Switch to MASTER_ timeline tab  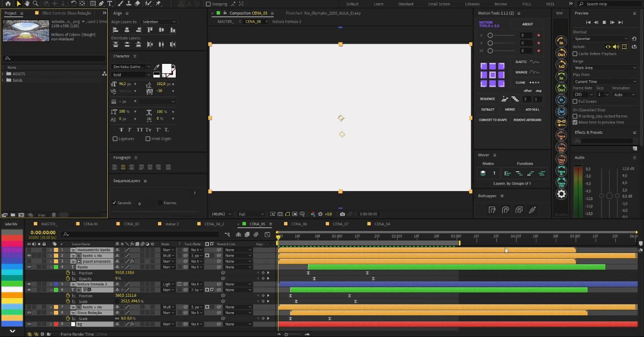49,224
